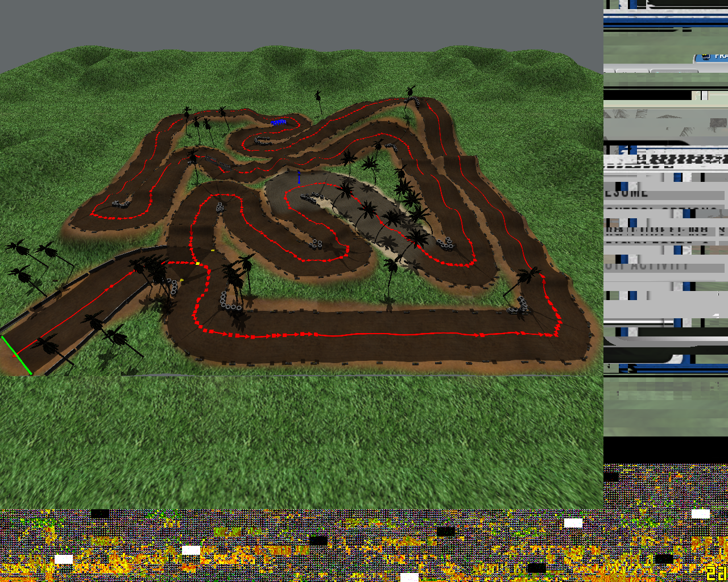Select the yellow marker at the track junction
Screen dimensions: 728x582
pyautogui.click(x=197, y=263)
